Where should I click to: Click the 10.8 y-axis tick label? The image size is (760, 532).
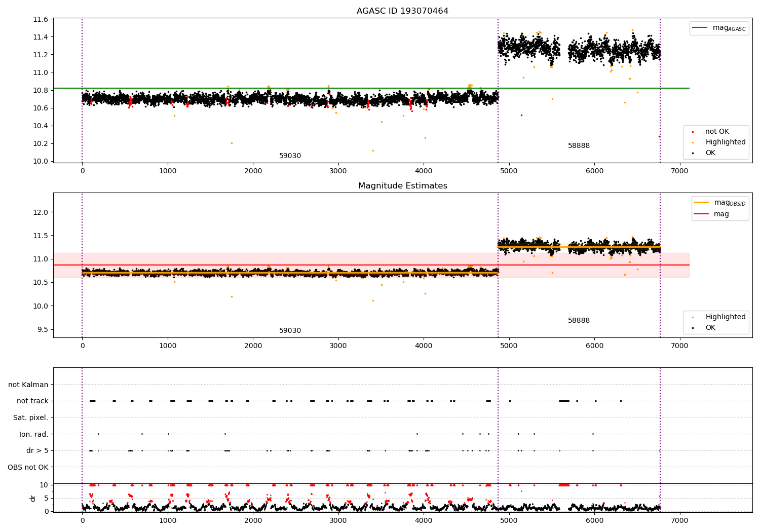pos(40,90)
